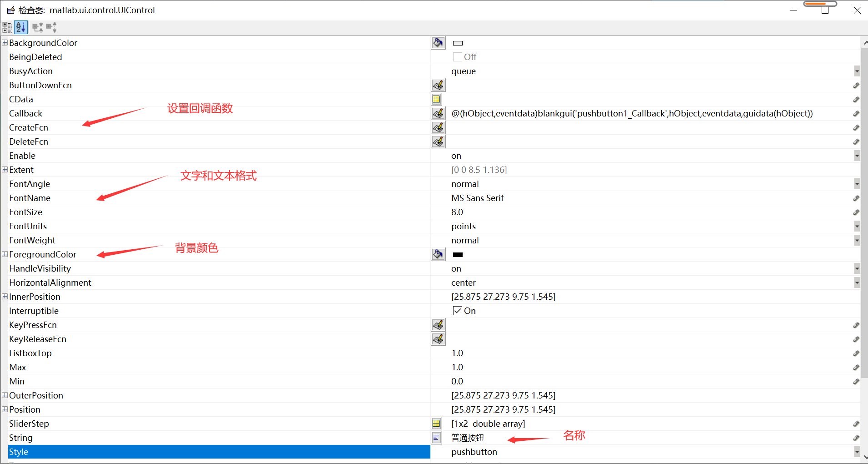
Task: Expand the OuterPosition property
Action: pyautogui.click(x=5, y=395)
